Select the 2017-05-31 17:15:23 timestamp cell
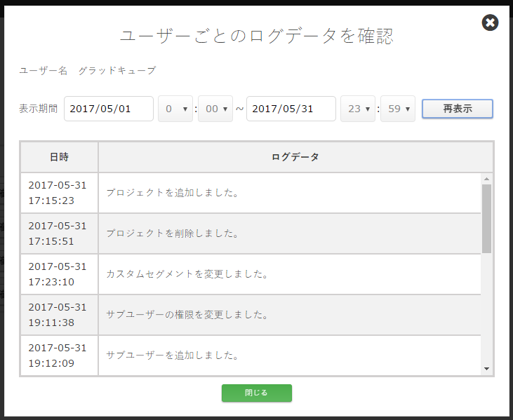This screenshot has height=420, width=513. pos(59,193)
